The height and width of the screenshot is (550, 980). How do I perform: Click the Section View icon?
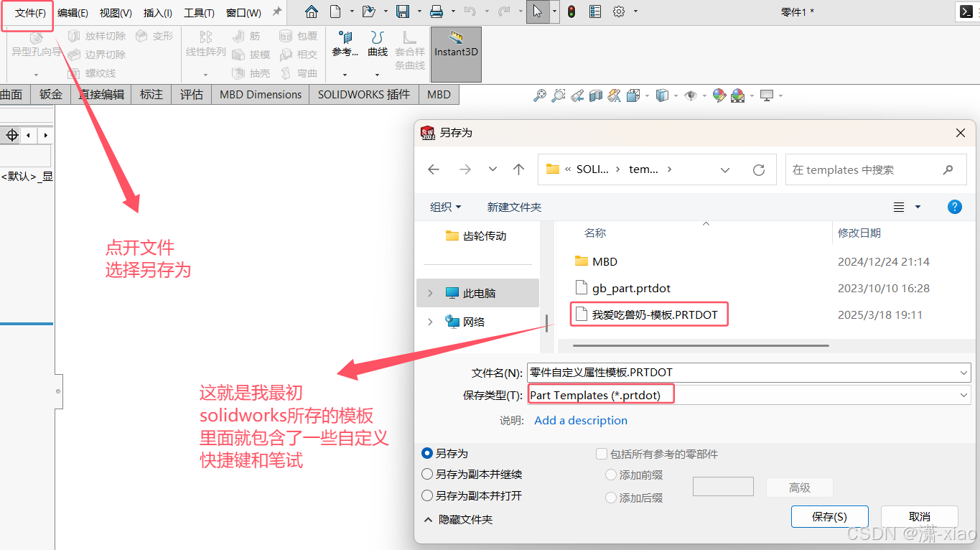pyautogui.click(x=595, y=95)
